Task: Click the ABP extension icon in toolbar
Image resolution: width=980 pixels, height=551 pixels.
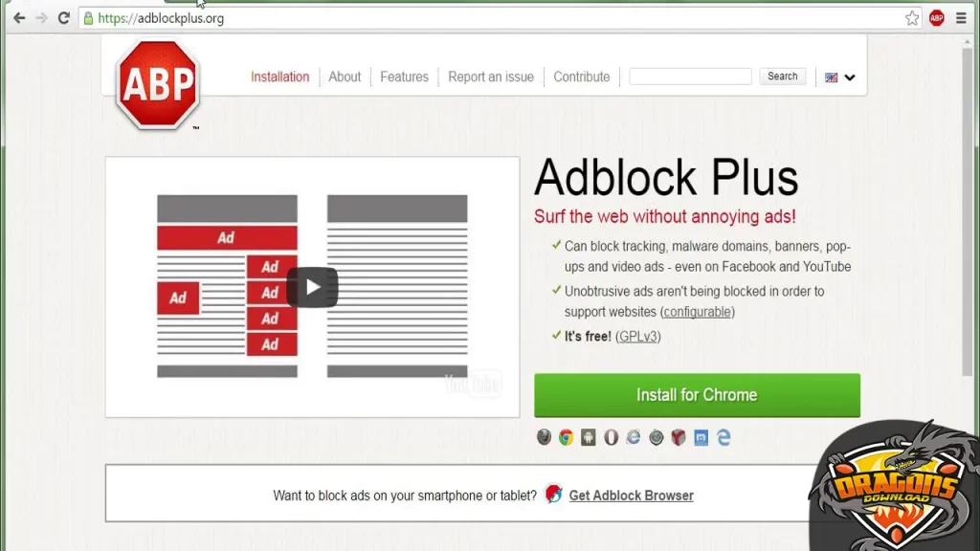Action: [936, 17]
